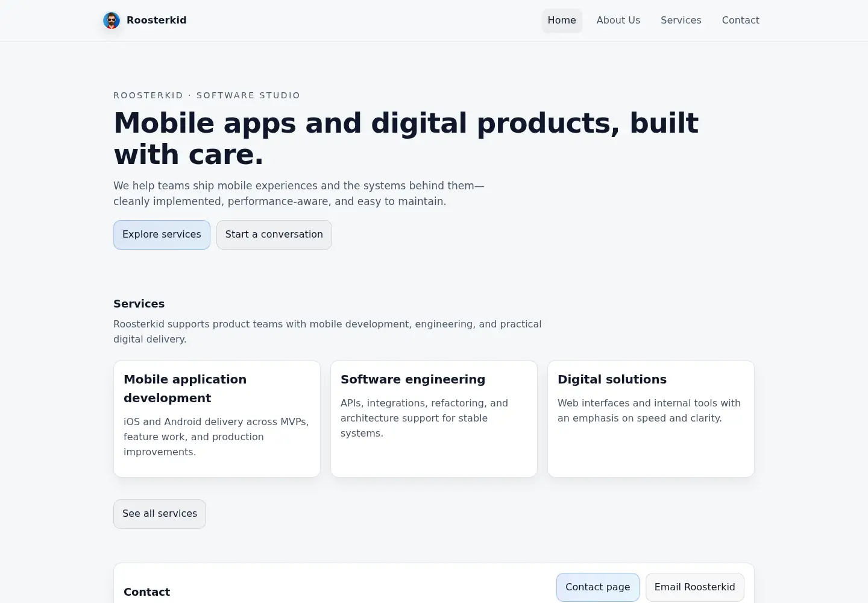The width and height of the screenshot is (868, 603).
Task: Click the 'APIs, integrations, refactoring' description
Action: [x=424, y=418]
